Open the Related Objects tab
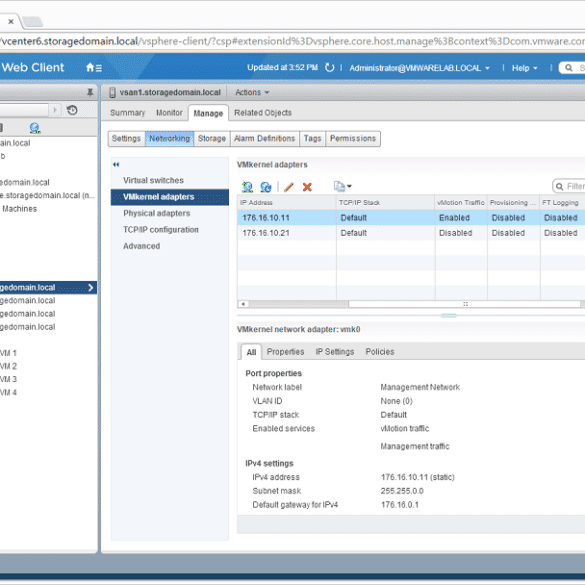This screenshot has width=585, height=585. click(x=263, y=113)
